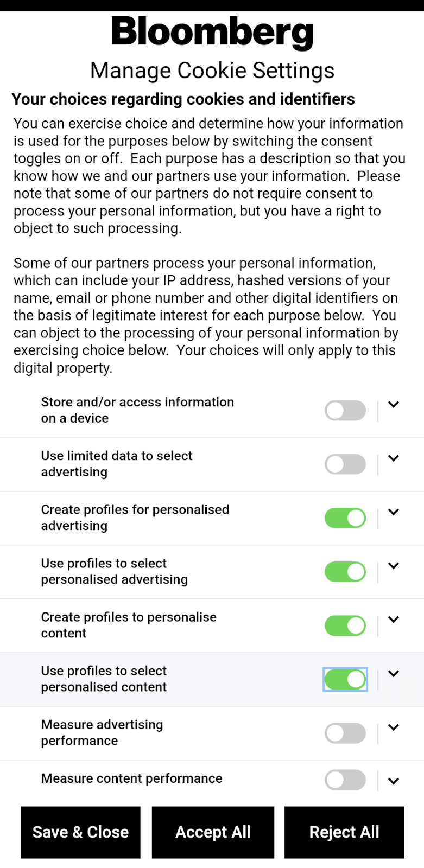Show details for Create profiles to personalise content
This screenshot has width=424, height=868.
point(394,619)
